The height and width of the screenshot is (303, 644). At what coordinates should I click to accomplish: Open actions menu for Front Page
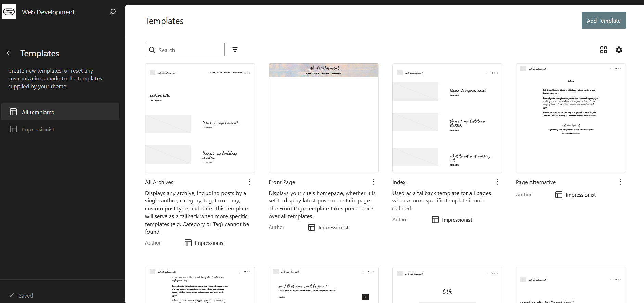pos(374,182)
